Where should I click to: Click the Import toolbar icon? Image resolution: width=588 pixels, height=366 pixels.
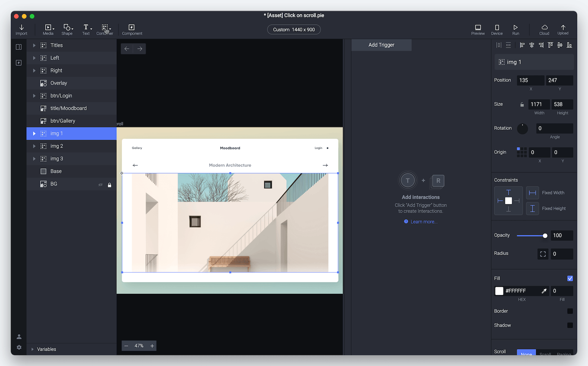pos(22,29)
